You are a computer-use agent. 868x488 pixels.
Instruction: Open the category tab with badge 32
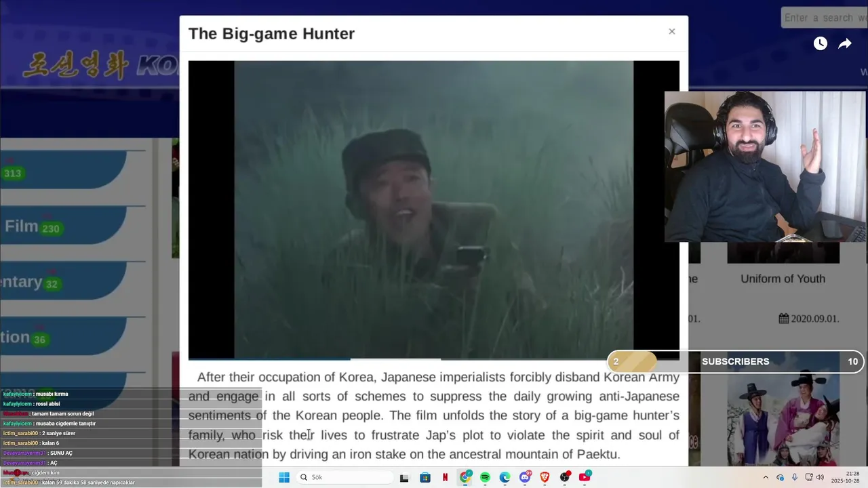(x=63, y=282)
